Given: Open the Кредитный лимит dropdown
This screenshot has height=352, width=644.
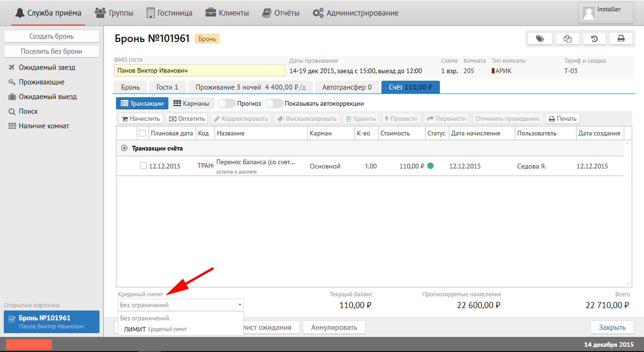Looking at the screenshot, I should click(181, 305).
